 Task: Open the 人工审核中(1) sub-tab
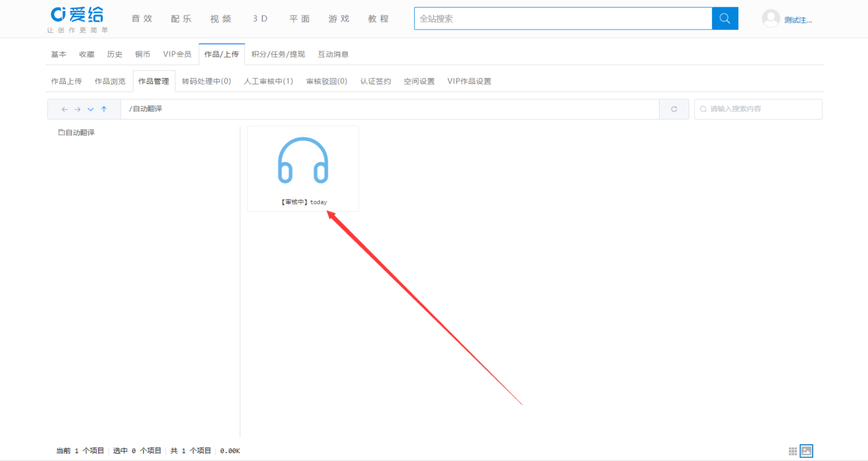point(268,81)
